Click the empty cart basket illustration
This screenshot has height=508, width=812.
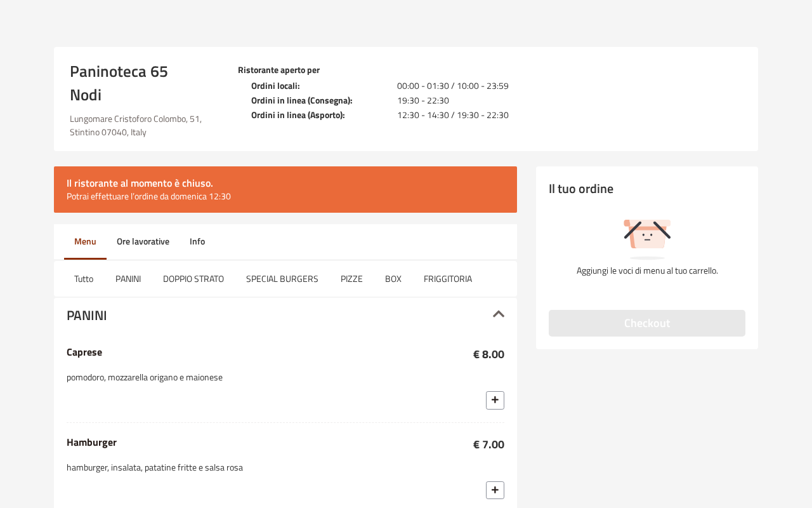pos(647,239)
